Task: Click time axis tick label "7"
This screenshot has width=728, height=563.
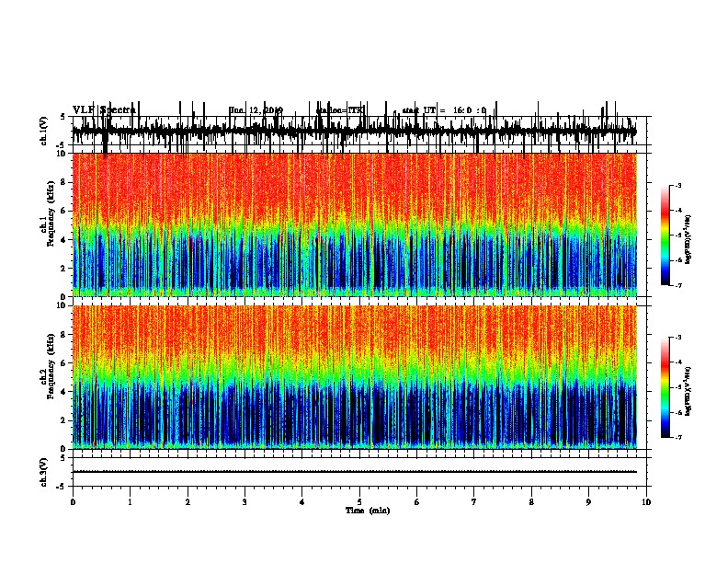Action: pyautogui.click(x=474, y=502)
